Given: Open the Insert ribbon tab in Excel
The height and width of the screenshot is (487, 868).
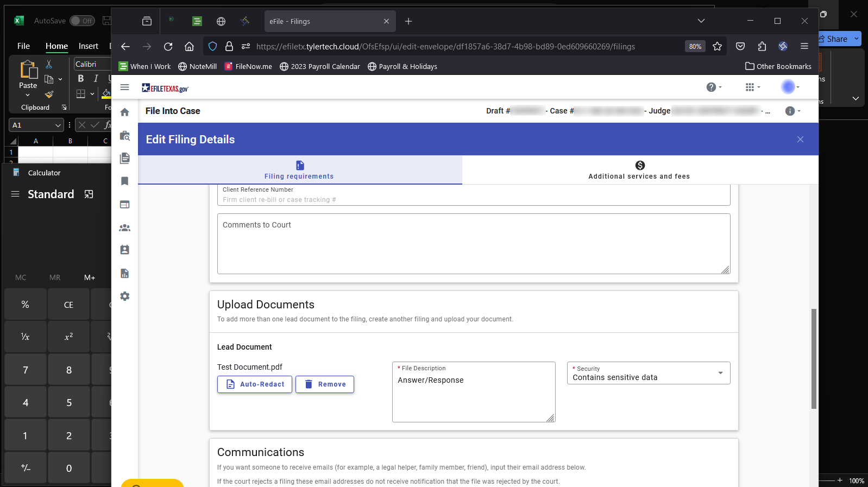Looking at the screenshot, I should coord(88,46).
